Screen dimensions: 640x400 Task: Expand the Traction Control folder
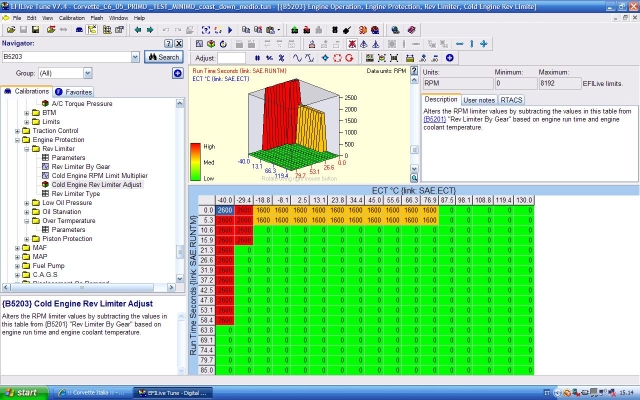(x=17, y=131)
